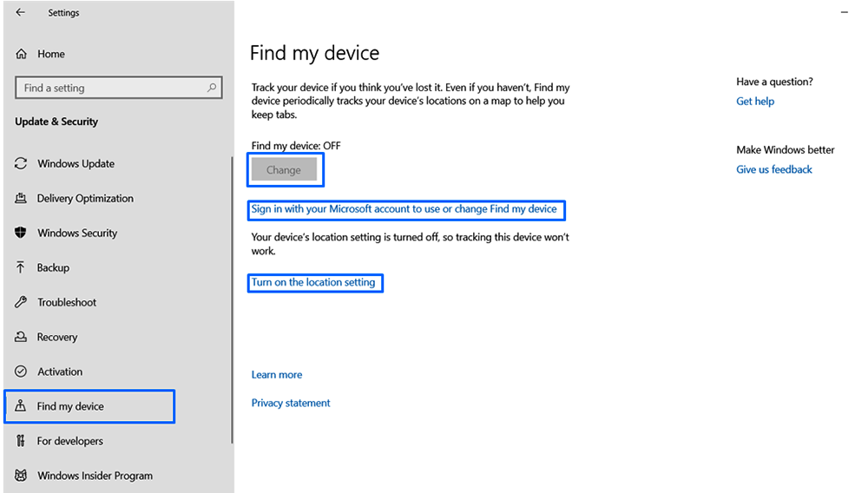Click the sidebar vertical scrollbar
Screen dimensions: 868x493
[x=232, y=299]
